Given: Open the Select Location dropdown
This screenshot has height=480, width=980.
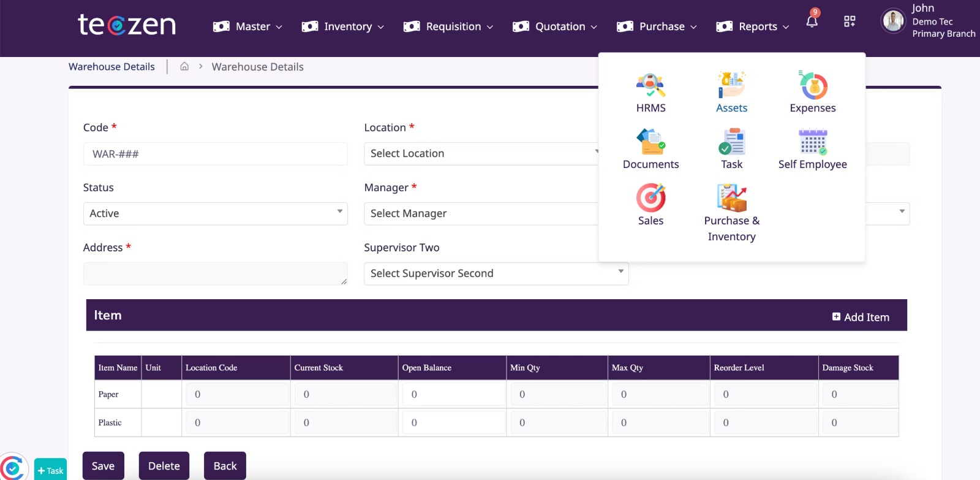Looking at the screenshot, I should point(481,154).
